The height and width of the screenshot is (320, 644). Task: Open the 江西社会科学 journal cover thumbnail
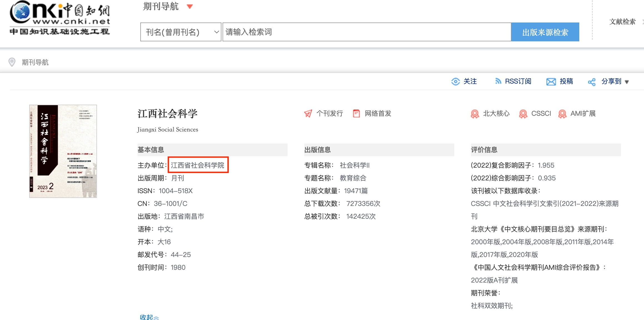[x=63, y=151]
